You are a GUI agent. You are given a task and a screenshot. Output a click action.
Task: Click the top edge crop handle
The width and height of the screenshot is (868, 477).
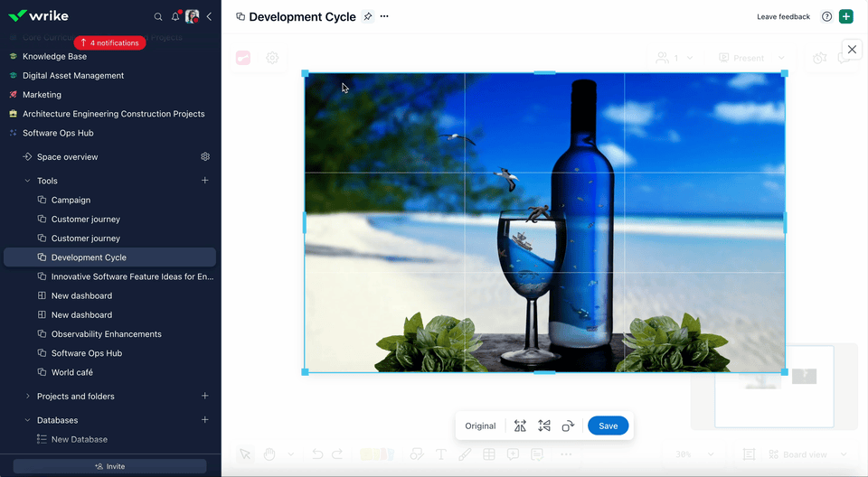[544, 72]
